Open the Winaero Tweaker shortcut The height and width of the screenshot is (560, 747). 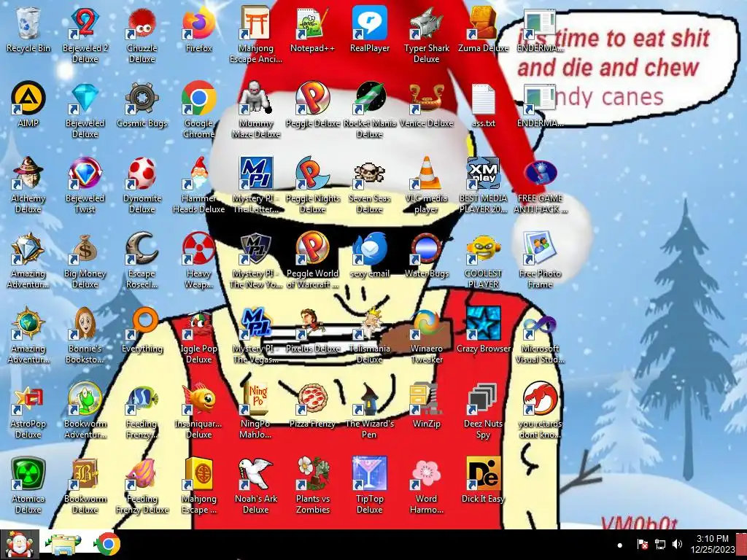click(426, 323)
